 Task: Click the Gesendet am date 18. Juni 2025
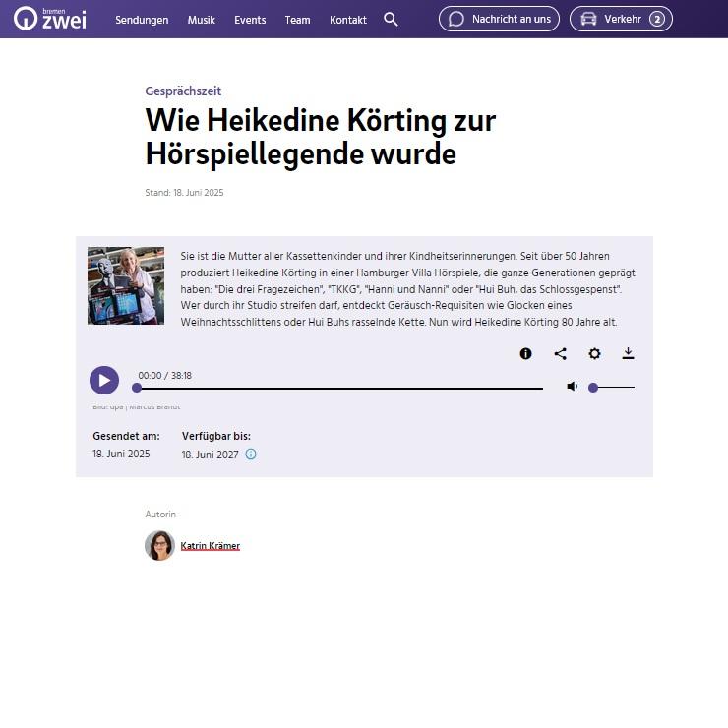click(x=121, y=454)
